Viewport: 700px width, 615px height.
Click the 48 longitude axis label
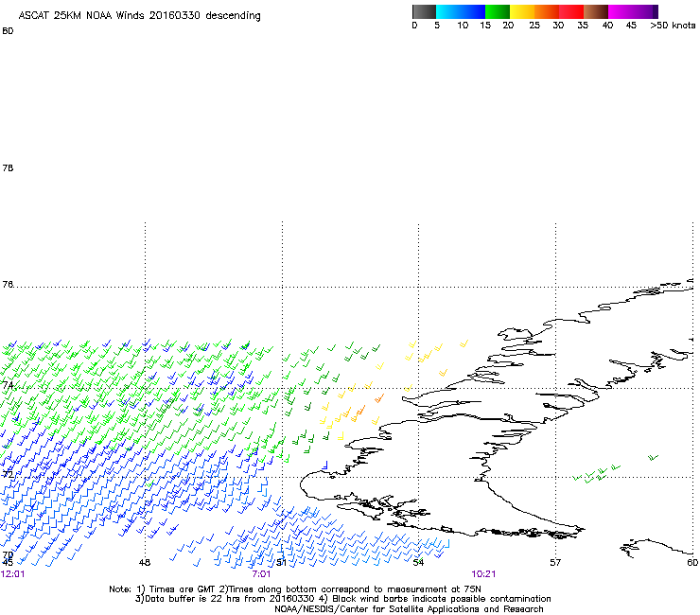(145, 563)
